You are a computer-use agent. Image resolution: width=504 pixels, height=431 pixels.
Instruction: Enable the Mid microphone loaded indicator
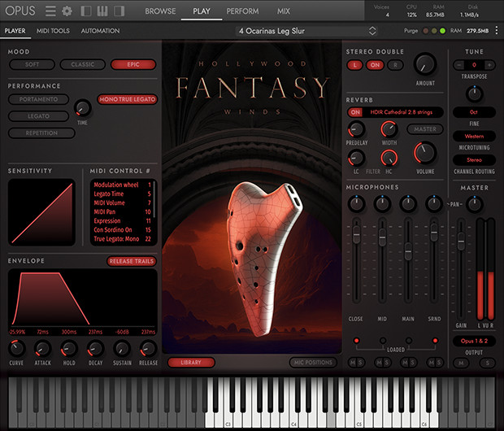[382, 340]
